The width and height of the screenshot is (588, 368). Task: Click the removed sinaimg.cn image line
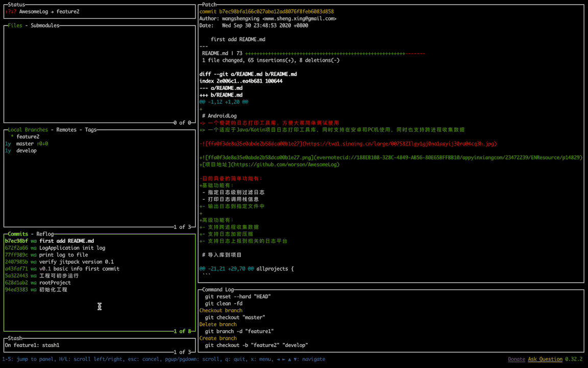[x=349, y=144]
